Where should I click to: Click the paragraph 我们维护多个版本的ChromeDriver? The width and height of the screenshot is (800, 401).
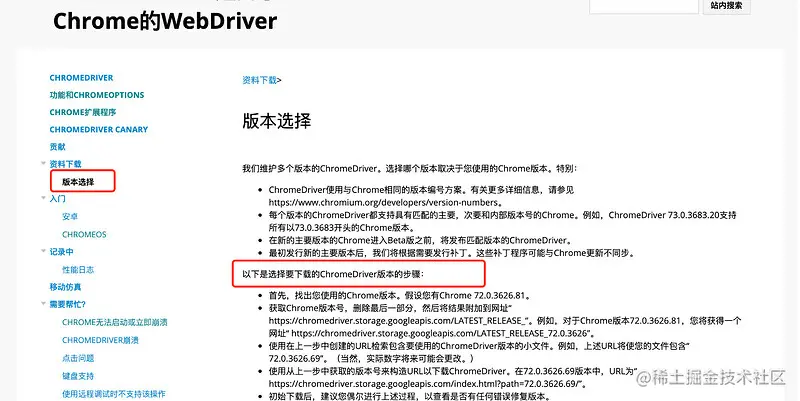point(409,168)
